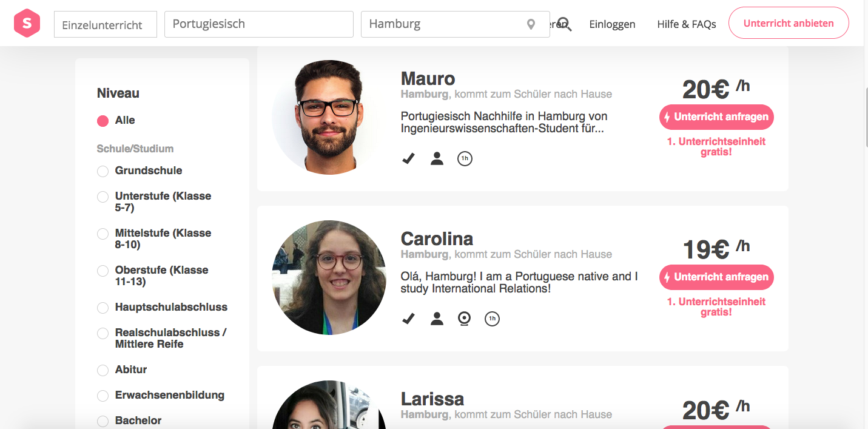Viewport: 868px width, 429px height.
Task: Click the search magnifier icon
Action: click(565, 24)
